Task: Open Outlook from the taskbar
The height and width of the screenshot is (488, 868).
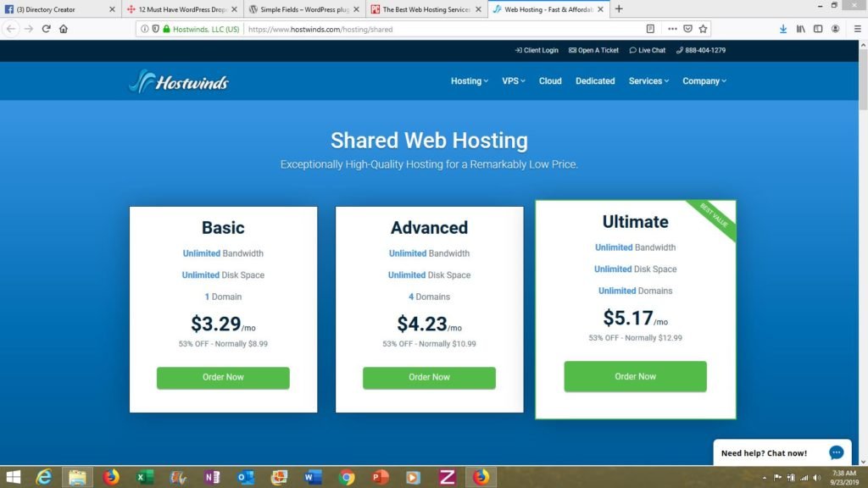Action: (x=246, y=477)
